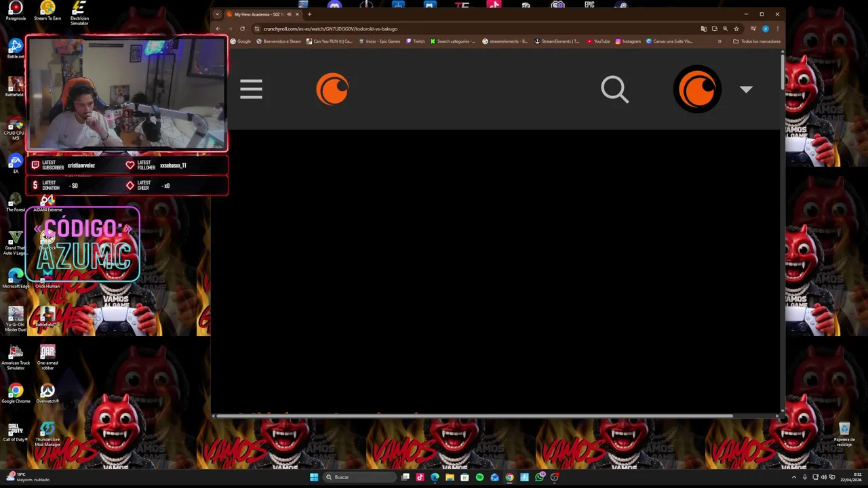Image resolution: width=868 pixels, height=488 pixels.
Task: Open Todos los marcadores folder
Action: click(757, 41)
